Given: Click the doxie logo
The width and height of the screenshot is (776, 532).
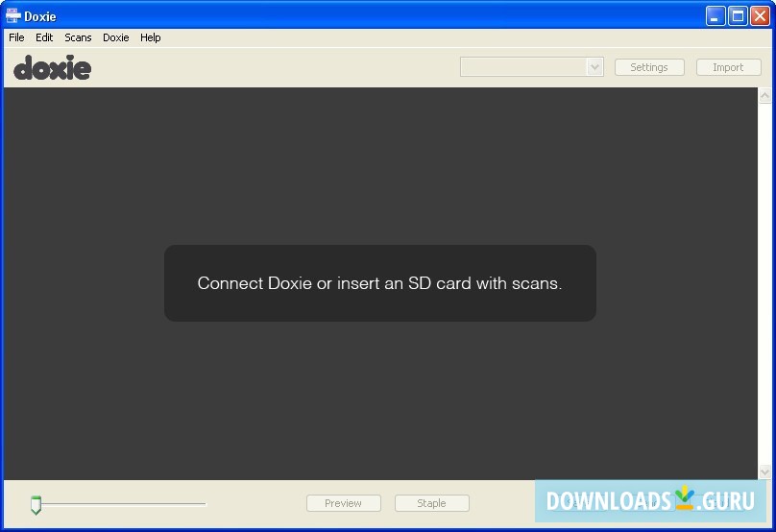Looking at the screenshot, I should coord(53,67).
